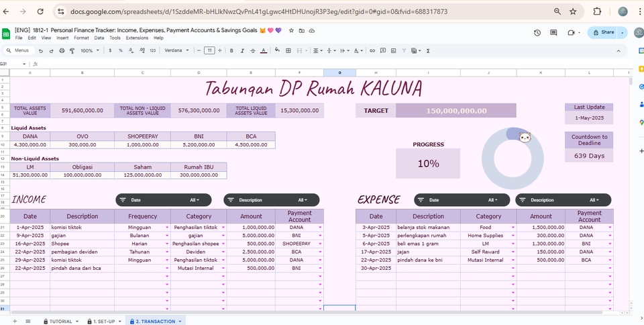Viewport: 644px width, 325px height.
Task: Open the text color picker
Action: point(264,50)
